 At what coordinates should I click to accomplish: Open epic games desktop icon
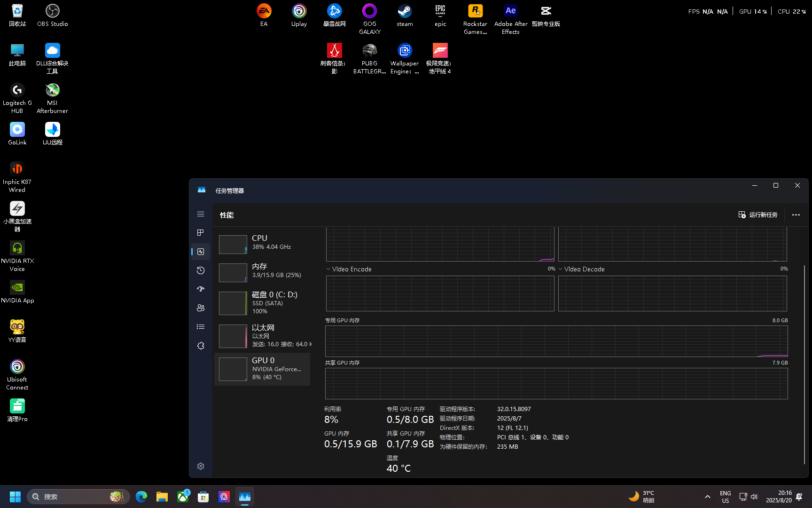click(x=440, y=15)
